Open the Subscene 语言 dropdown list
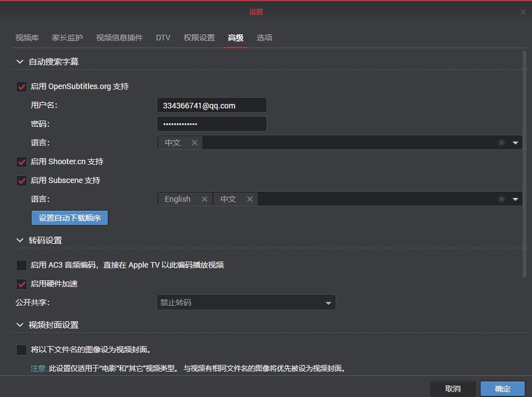 coord(515,198)
